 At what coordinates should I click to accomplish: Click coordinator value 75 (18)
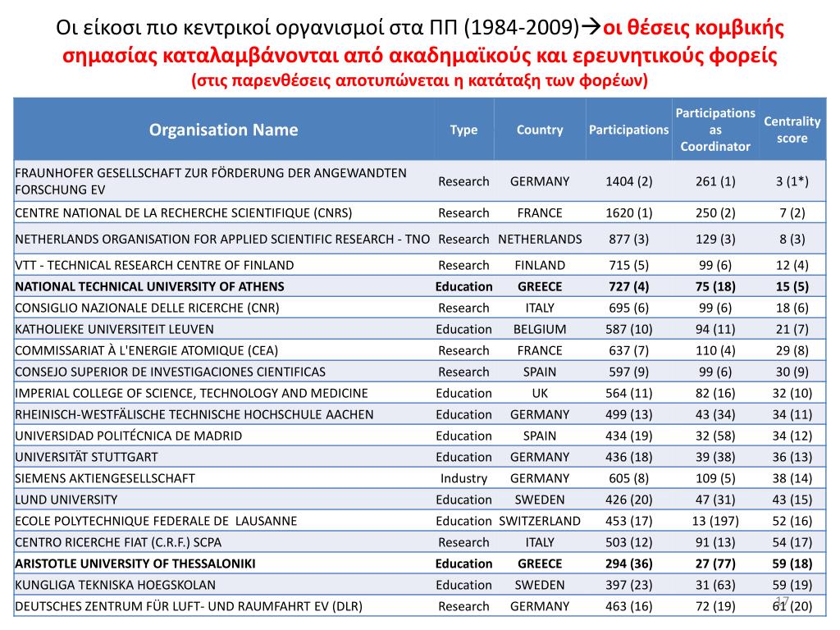715,286
